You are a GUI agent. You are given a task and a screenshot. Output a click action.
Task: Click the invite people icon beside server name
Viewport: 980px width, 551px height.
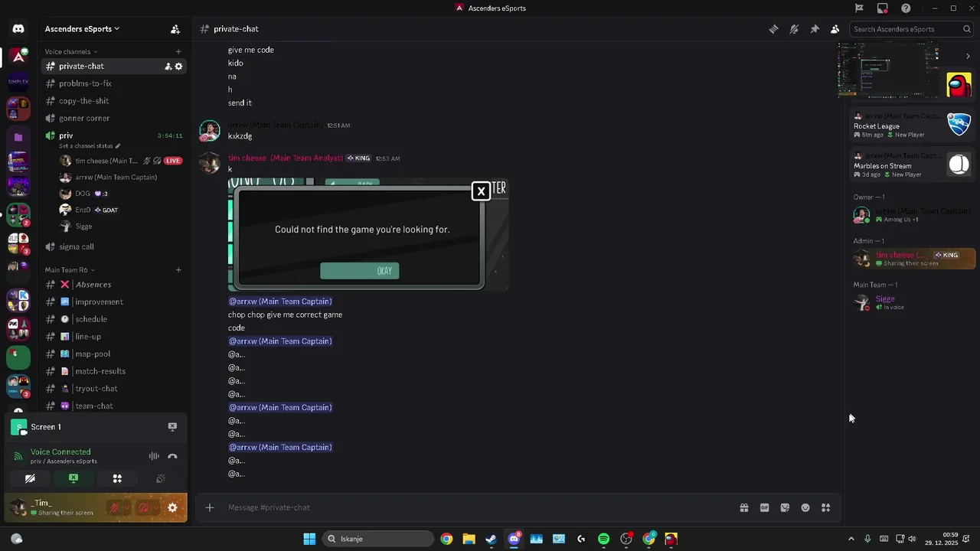click(x=175, y=29)
